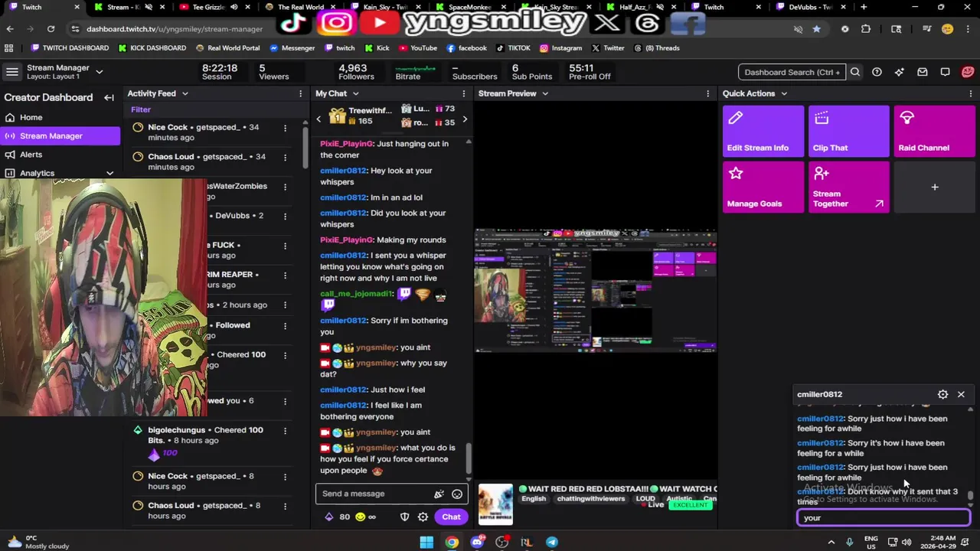Open the help question-mark icon
Screen dimensions: 980x551
(x=877, y=72)
